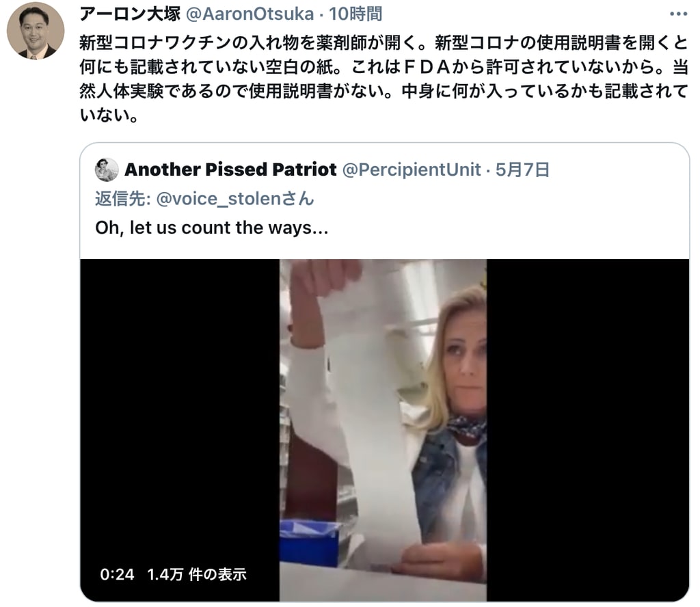
Task: Click the アーロン大塚 display name
Action: pyautogui.click(x=130, y=14)
